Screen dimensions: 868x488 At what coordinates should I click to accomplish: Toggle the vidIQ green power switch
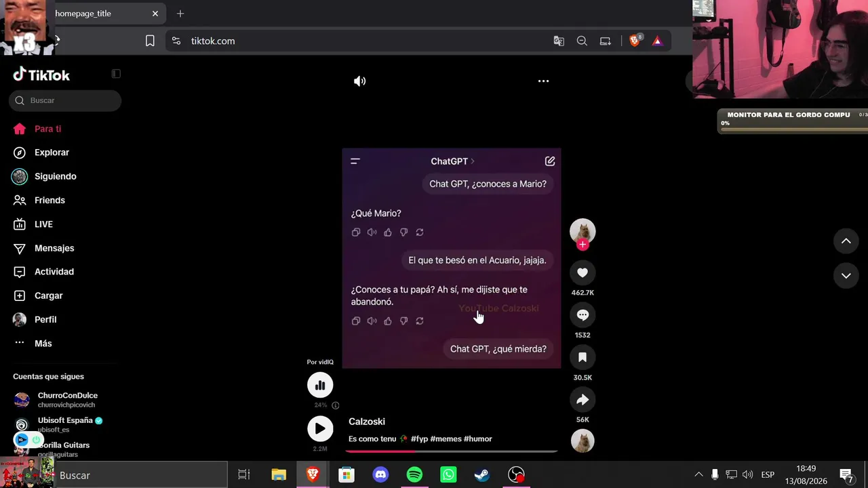tap(37, 440)
